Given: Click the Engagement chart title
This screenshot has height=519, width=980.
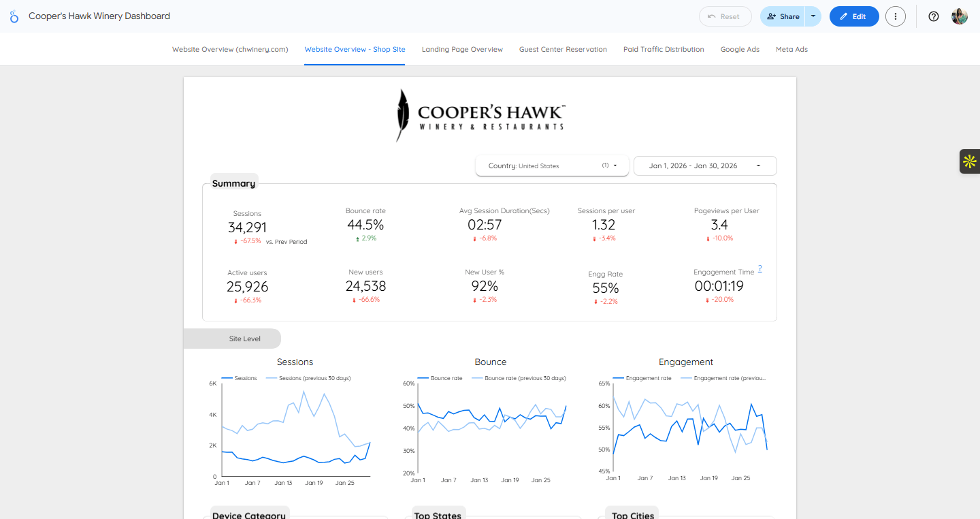Looking at the screenshot, I should click(x=686, y=362).
